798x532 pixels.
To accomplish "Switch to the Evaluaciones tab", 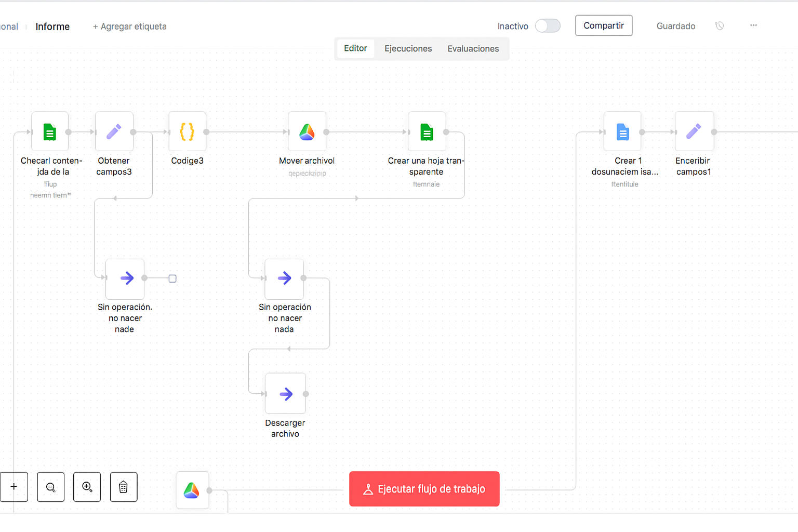I will click(473, 49).
